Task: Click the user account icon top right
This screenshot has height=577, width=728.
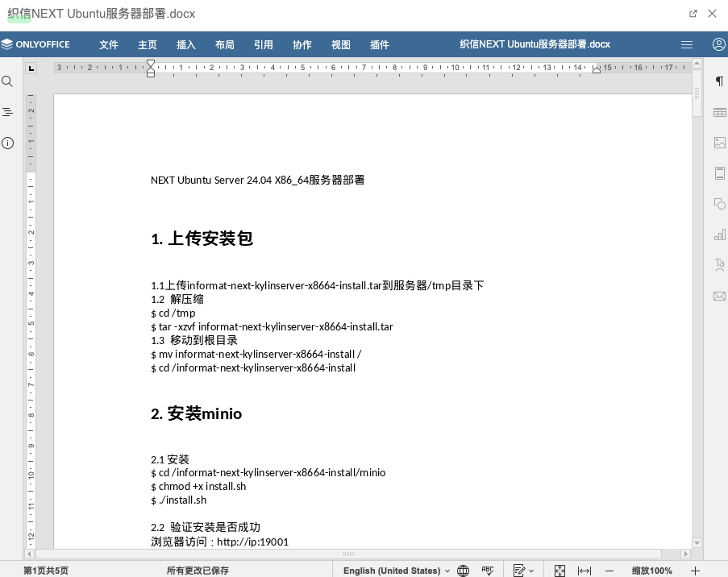Action: 718,44
